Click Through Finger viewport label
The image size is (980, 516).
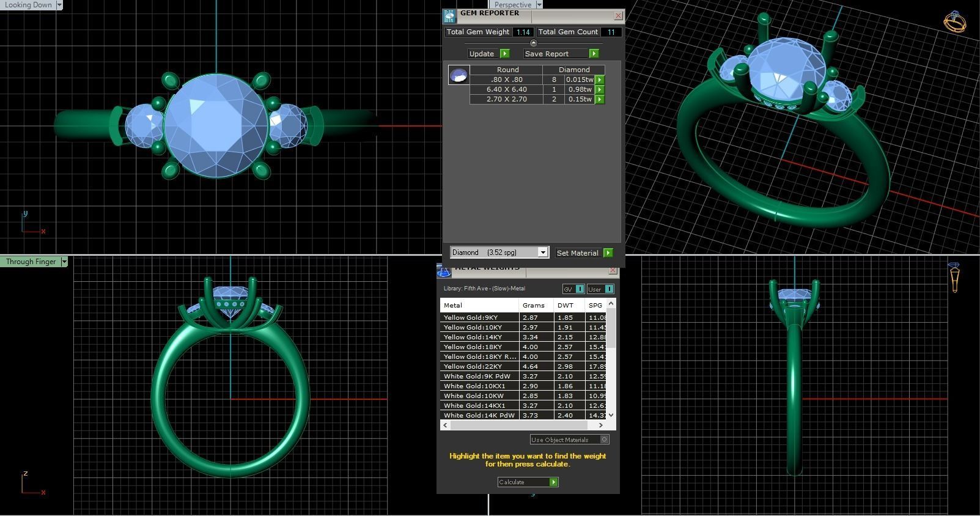tap(31, 262)
